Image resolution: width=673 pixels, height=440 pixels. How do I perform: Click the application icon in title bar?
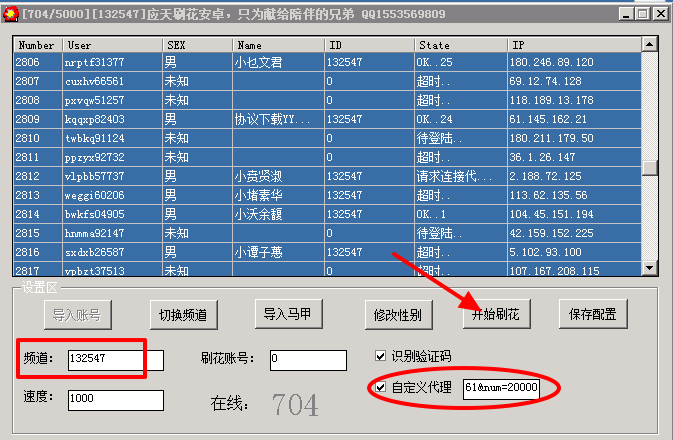coord(12,13)
